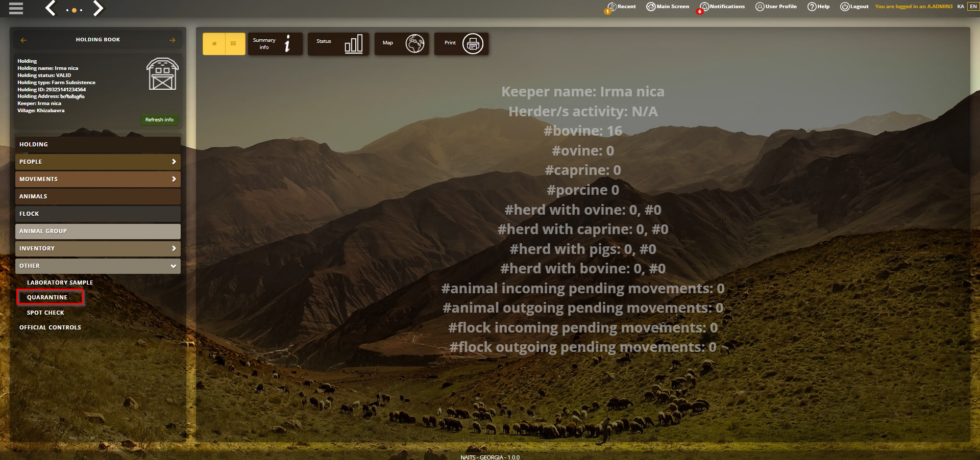Open Summary info panel

(275, 44)
